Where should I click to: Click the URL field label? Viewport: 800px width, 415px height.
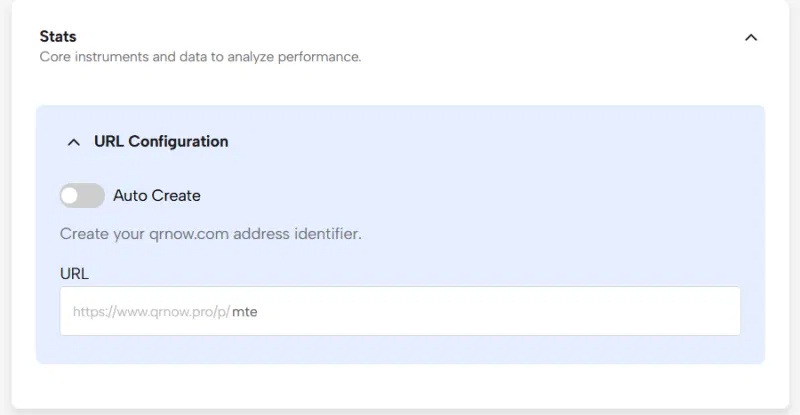[x=75, y=273]
